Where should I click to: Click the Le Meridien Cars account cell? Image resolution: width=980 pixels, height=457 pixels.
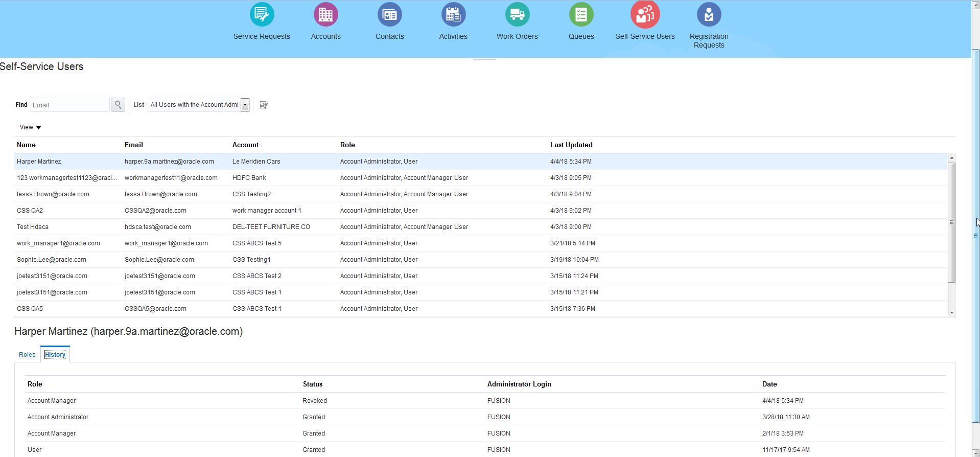[256, 162]
